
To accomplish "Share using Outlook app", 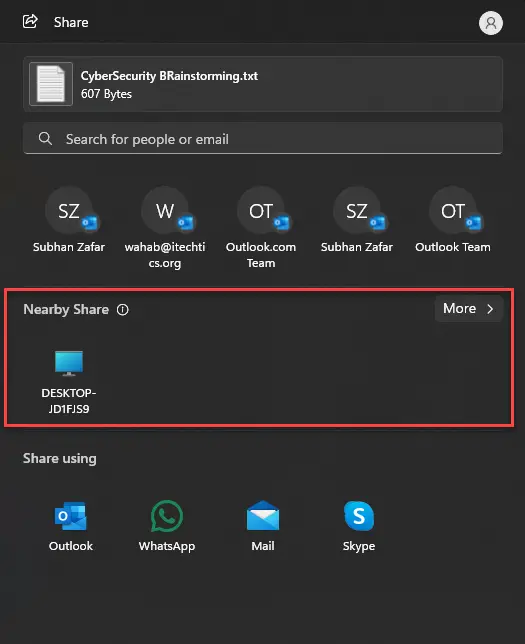I will pos(71,526).
